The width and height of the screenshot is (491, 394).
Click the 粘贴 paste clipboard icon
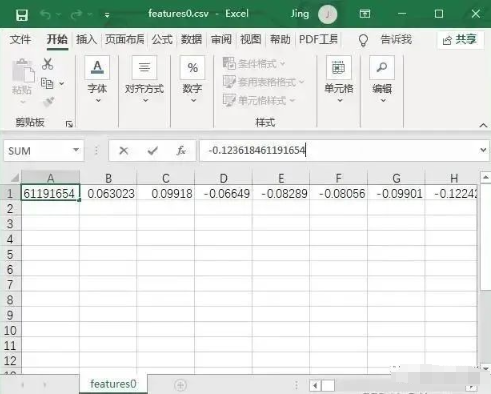(x=23, y=71)
